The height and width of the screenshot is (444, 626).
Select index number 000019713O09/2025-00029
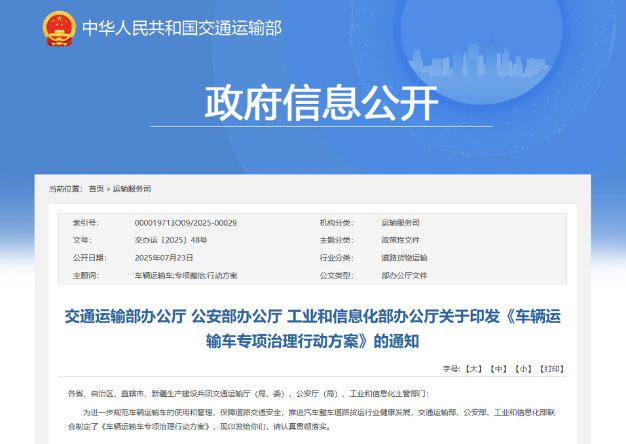[x=186, y=223]
